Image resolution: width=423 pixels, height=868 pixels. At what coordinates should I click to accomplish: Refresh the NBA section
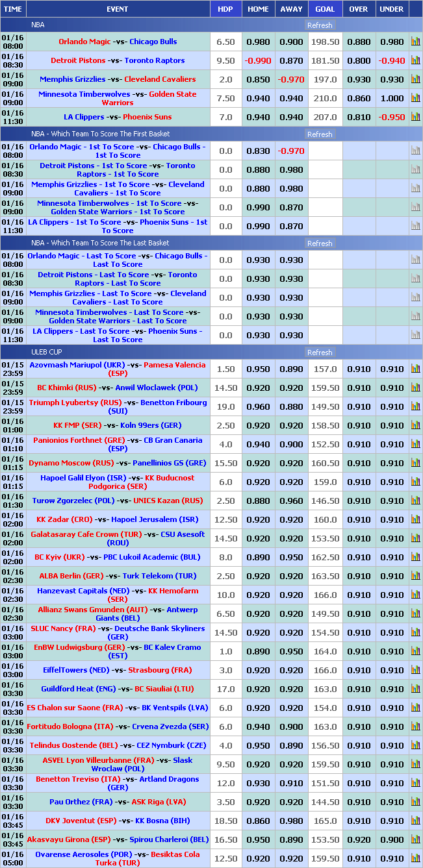click(x=320, y=25)
